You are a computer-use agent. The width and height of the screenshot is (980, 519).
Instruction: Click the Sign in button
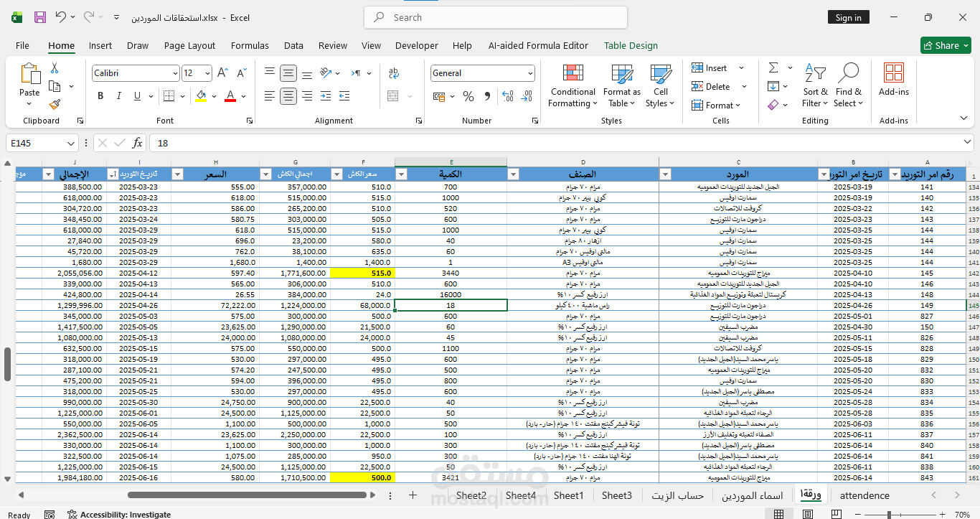(848, 18)
